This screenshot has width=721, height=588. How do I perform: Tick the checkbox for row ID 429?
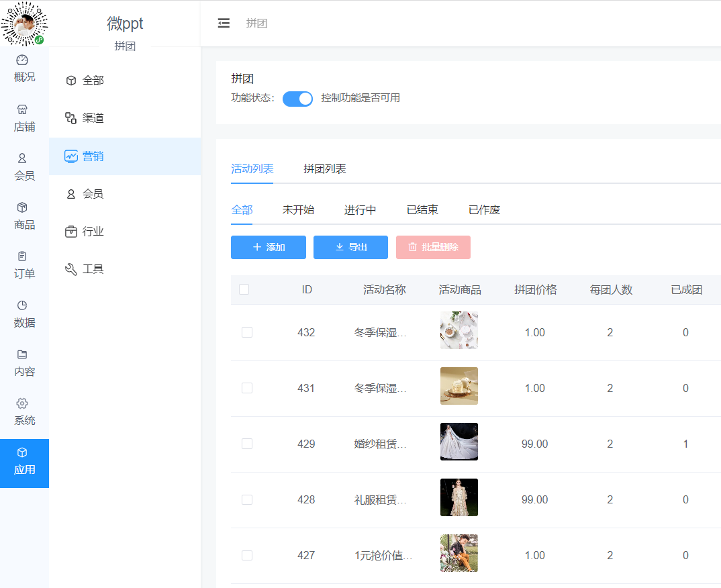247,444
